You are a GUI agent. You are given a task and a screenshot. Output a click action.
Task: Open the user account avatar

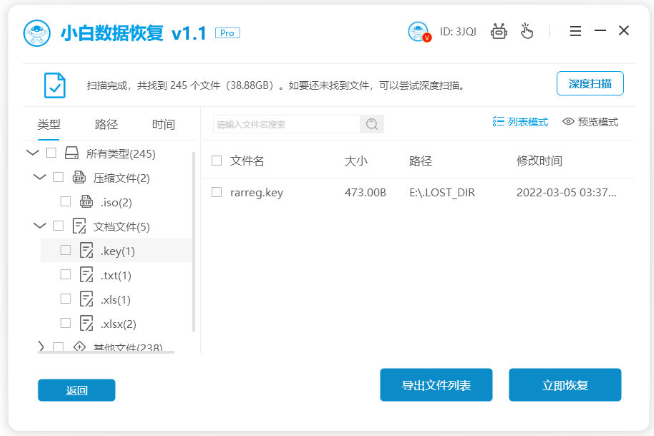pyautogui.click(x=419, y=32)
